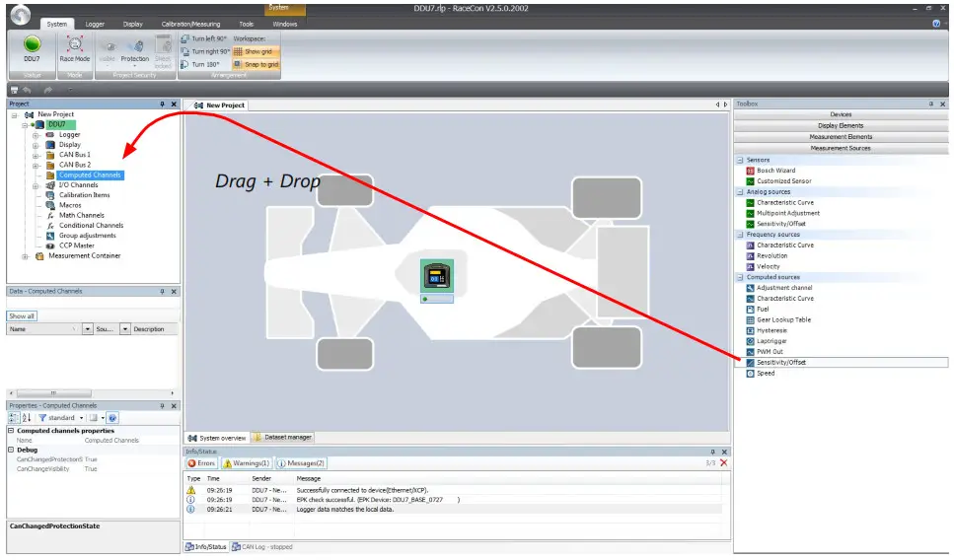Switch to the Logger ribbon tab
This screenshot has height=560, width=954.
click(x=95, y=25)
